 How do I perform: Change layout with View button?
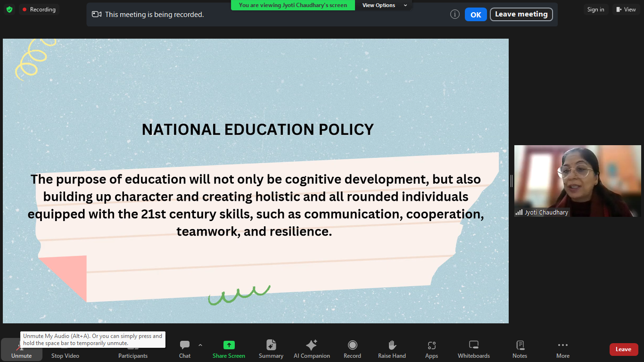pyautogui.click(x=626, y=9)
